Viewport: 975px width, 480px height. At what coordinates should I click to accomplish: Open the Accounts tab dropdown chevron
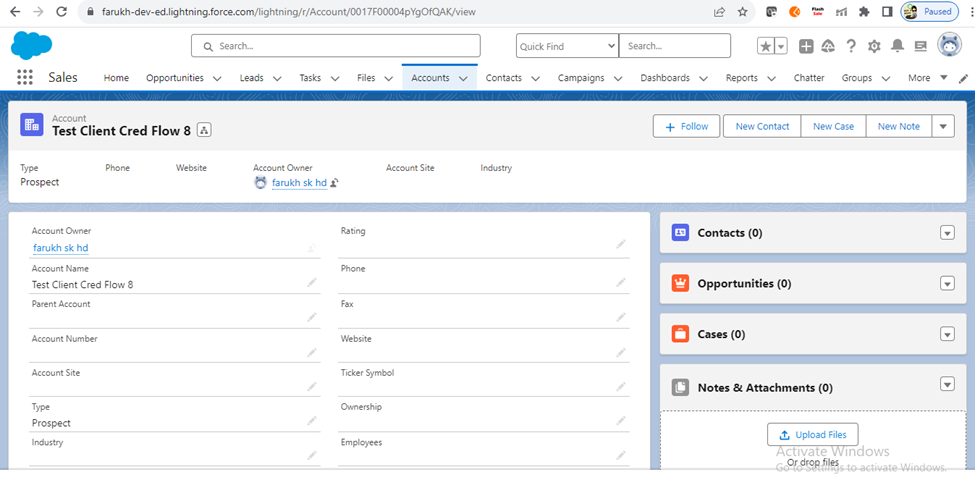(x=463, y=78)
